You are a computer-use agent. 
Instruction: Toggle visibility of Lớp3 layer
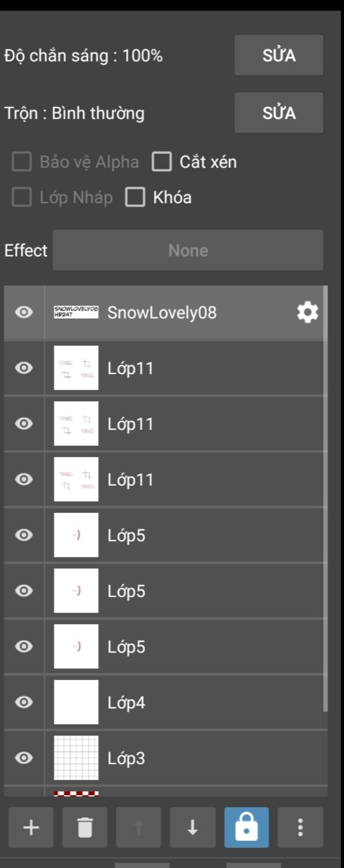24,758
